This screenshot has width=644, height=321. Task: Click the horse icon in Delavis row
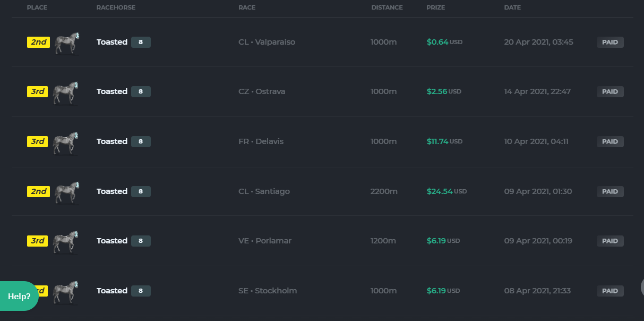[66, 142]
